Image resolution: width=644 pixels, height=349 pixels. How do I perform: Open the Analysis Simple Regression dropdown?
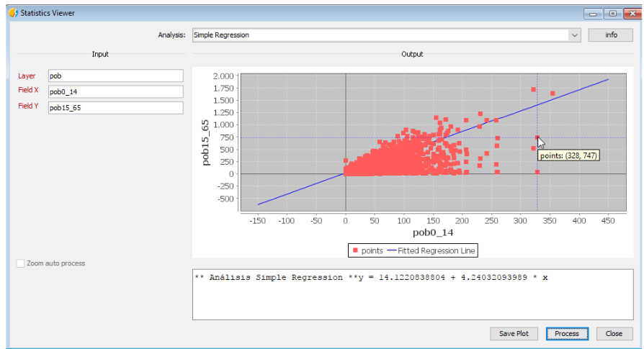point(574,35)
